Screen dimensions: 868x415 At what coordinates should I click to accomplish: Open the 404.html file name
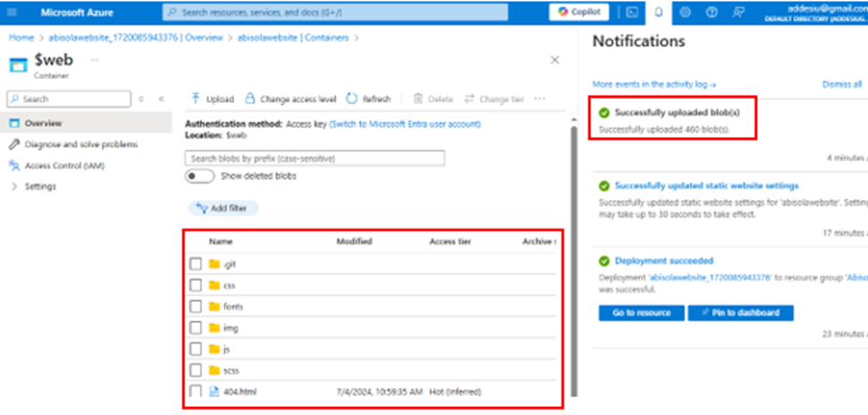point(240,392)
